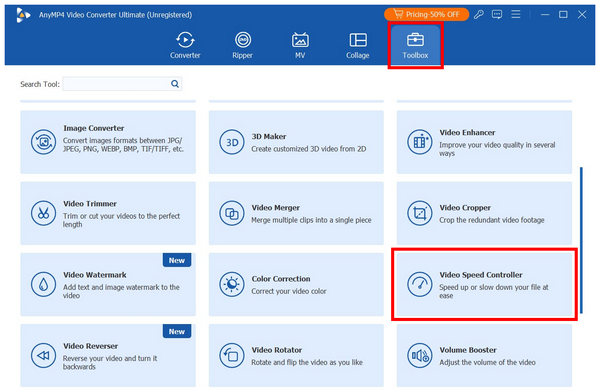Click the 'Trim or cut your videos' description

[121, 220]
